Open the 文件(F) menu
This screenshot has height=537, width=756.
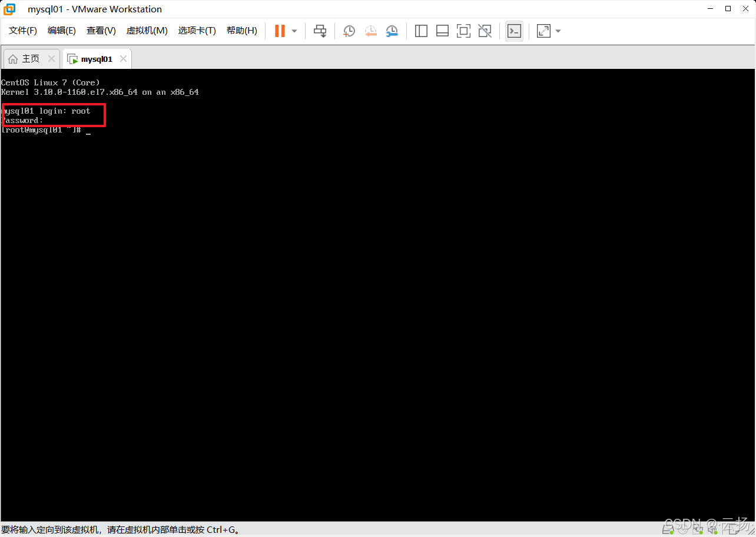tap(23, 31)
